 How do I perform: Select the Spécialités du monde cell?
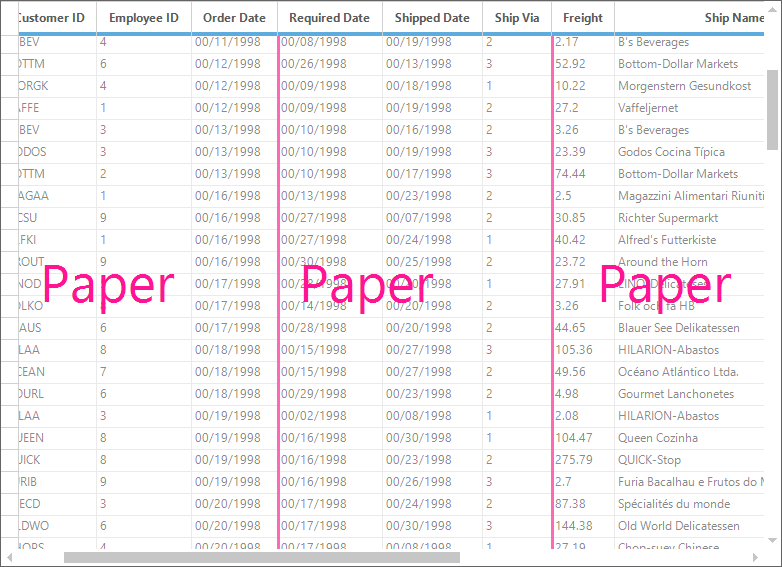(689, 504)
